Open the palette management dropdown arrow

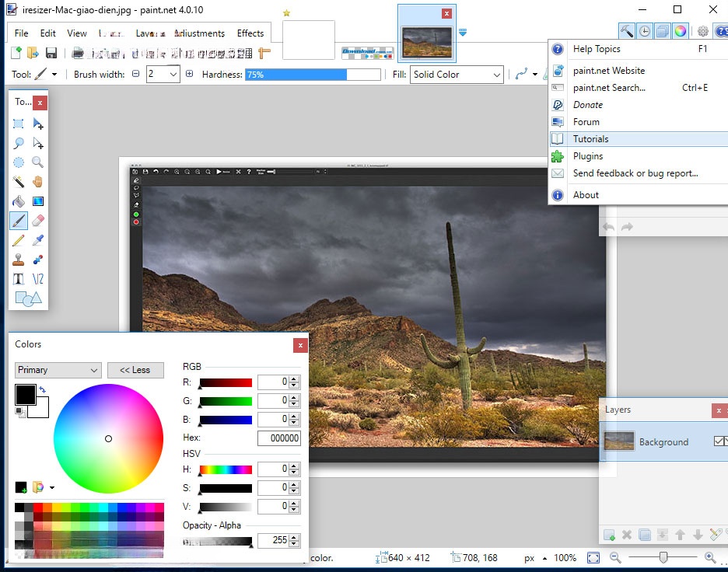coord(52,487)
